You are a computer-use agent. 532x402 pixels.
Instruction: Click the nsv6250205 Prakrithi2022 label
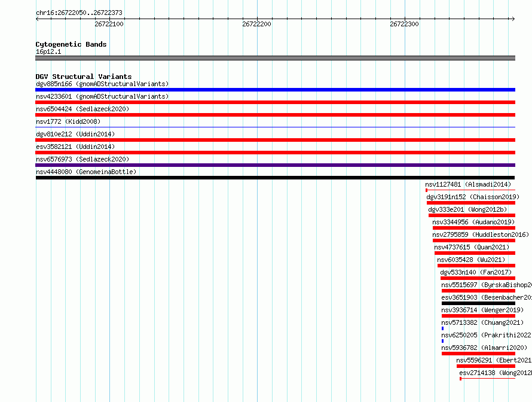(486, 335)
